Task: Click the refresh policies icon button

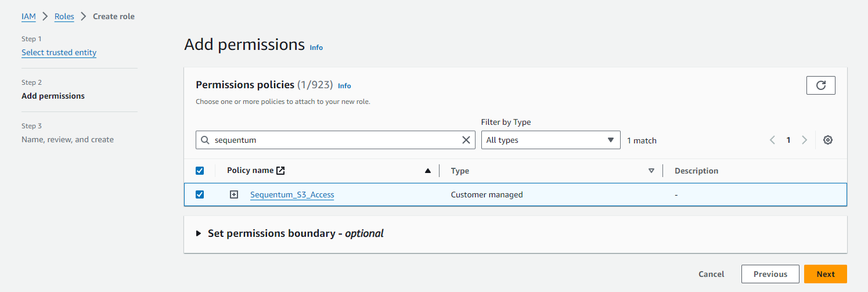Action: 820,85
